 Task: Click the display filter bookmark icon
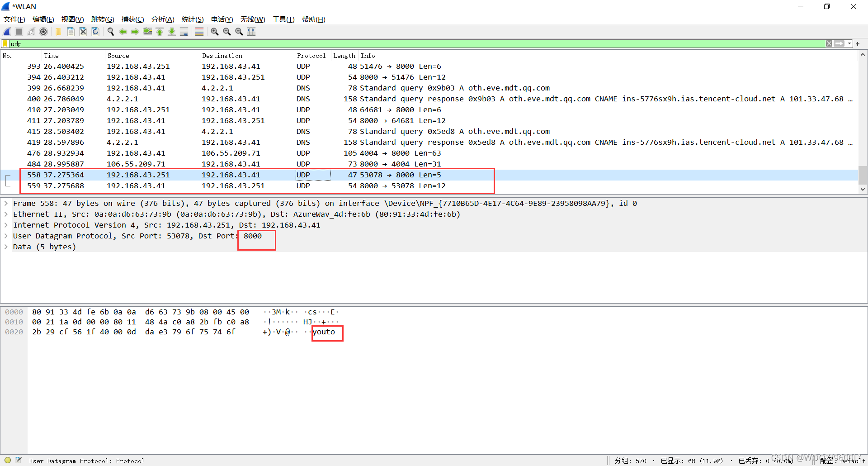(x=5, y=43)
